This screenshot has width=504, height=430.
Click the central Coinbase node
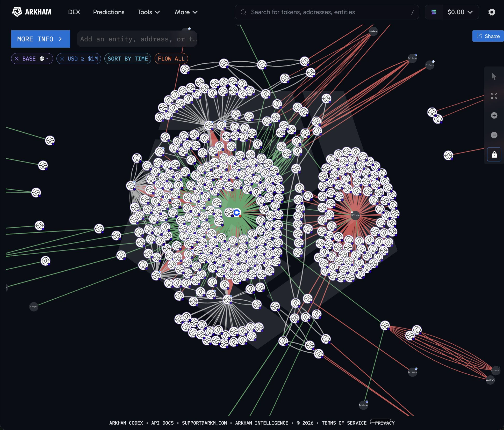click(x=237, y=212)
